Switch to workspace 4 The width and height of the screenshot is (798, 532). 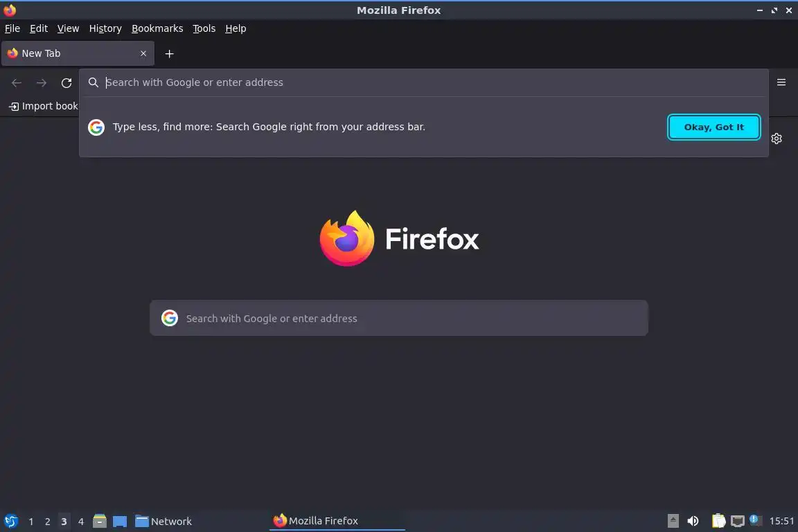(81, 522)
